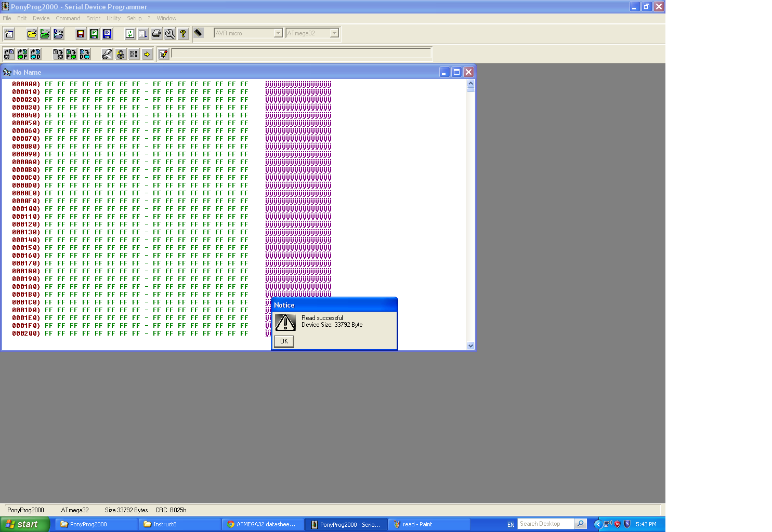The image size is (772, 532).
Task: Open the Script menu
Action: (94, 18)
